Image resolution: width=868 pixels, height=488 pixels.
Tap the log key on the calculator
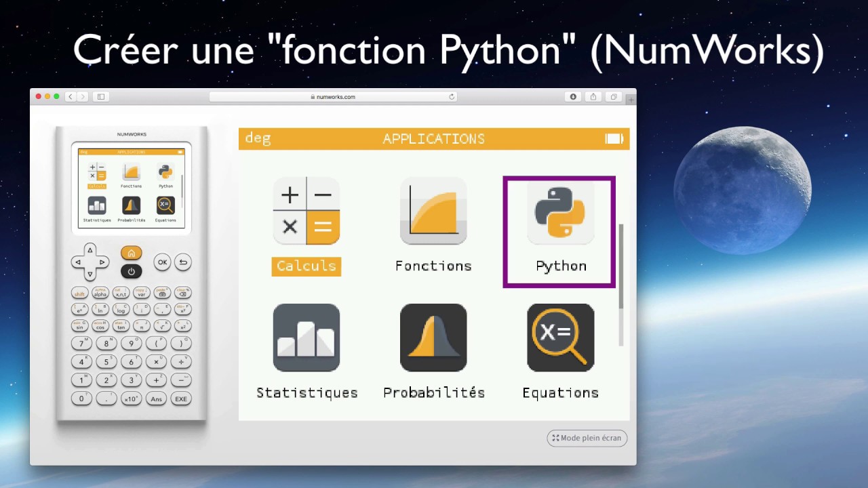click(121, 310)
